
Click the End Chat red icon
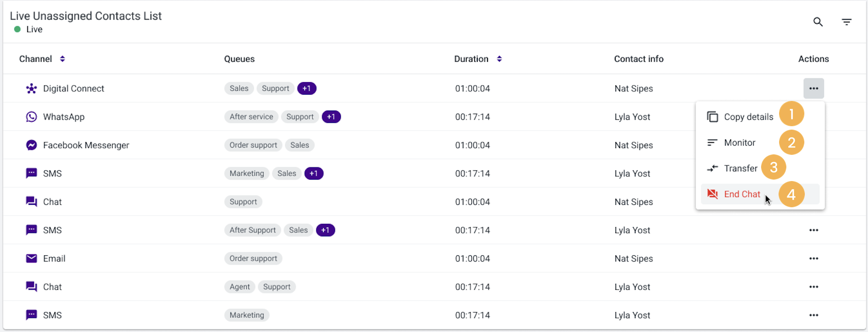coord(712,194)
